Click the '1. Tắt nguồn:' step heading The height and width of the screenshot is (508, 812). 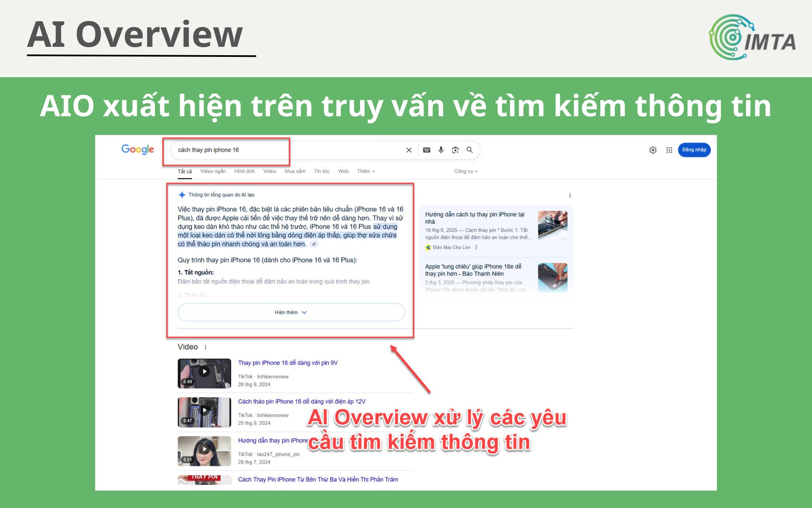click(196, 272)
